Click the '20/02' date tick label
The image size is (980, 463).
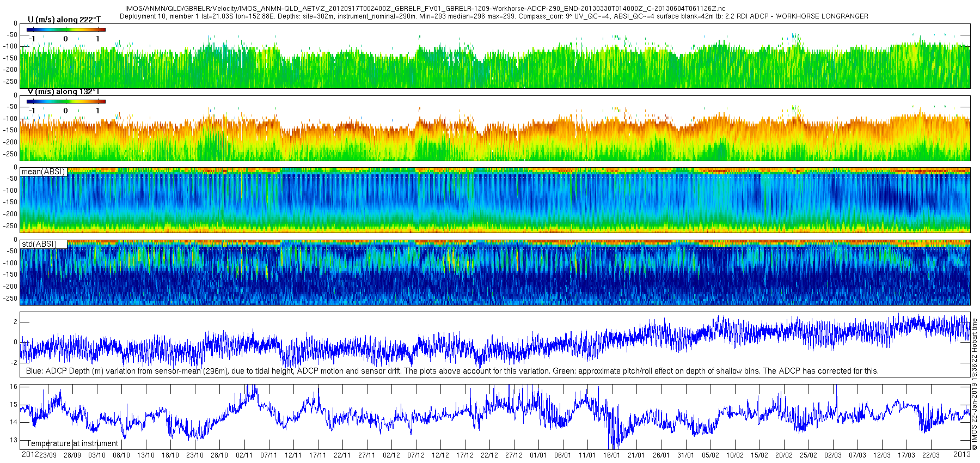783,455
